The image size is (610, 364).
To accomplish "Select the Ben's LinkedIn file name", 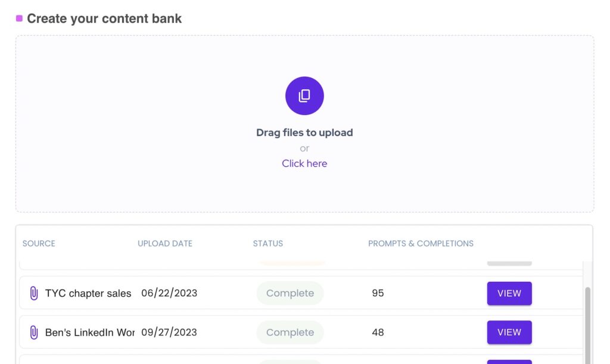I will (90, 332).
